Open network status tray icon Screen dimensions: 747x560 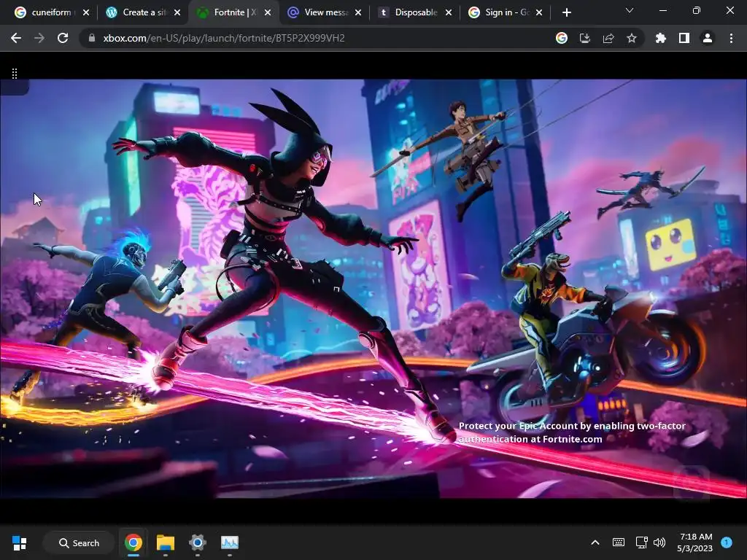click(641, 542)
